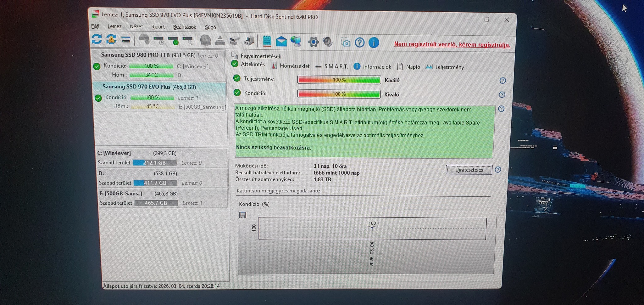Open the Lemez menu
This screenshot has width=644, height=305.
[x=114, y=26]
